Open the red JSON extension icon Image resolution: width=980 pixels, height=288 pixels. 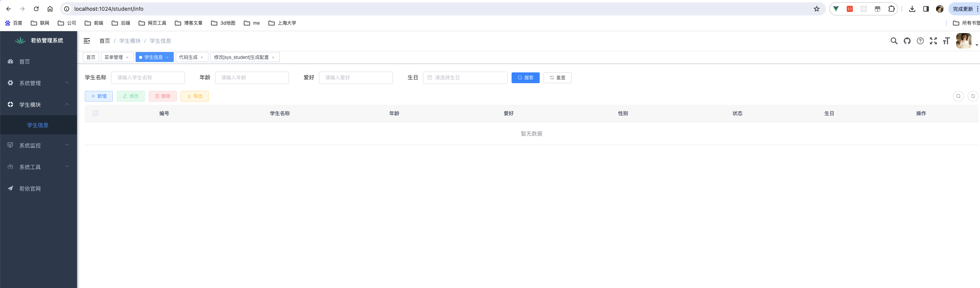click(850, 9)
